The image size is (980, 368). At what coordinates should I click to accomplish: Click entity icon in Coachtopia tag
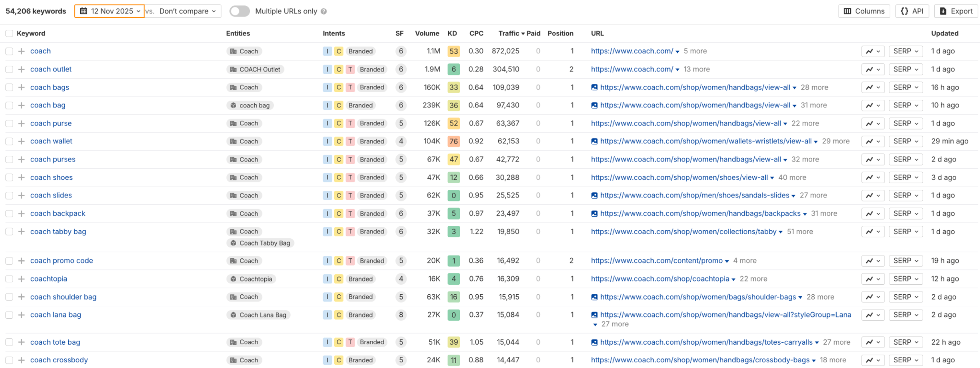(x=233, y=279)
